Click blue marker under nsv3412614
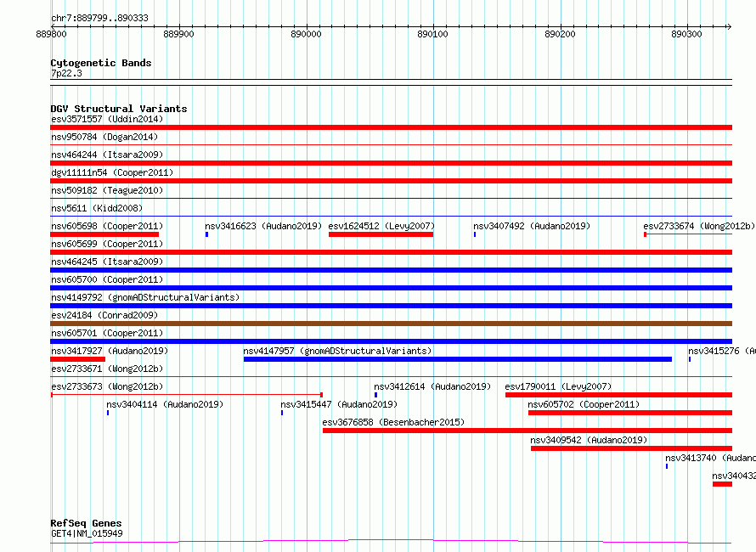 [375, 395]
